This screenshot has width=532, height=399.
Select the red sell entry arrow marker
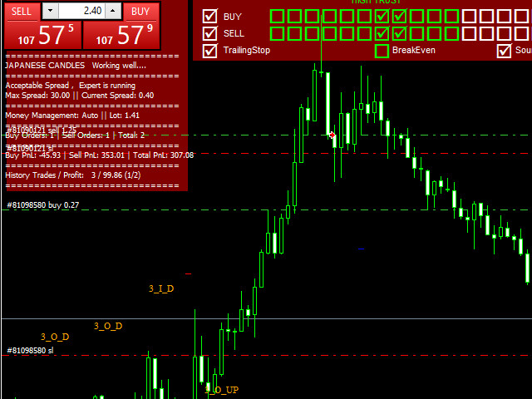pos(332,135)
